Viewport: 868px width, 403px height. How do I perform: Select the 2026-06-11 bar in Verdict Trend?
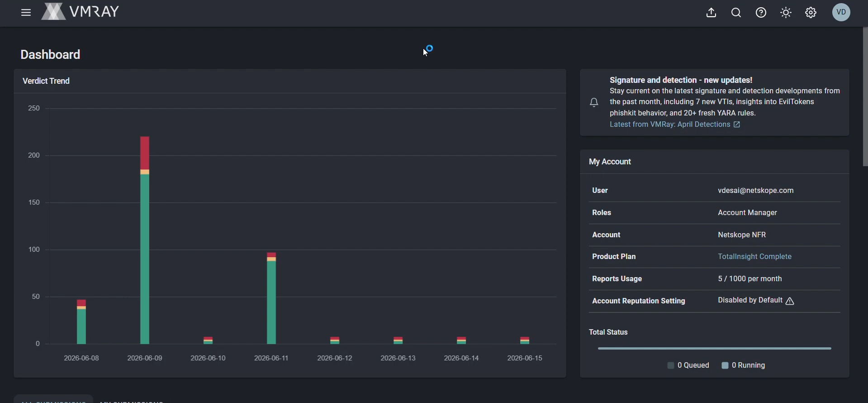pos(271,298)
